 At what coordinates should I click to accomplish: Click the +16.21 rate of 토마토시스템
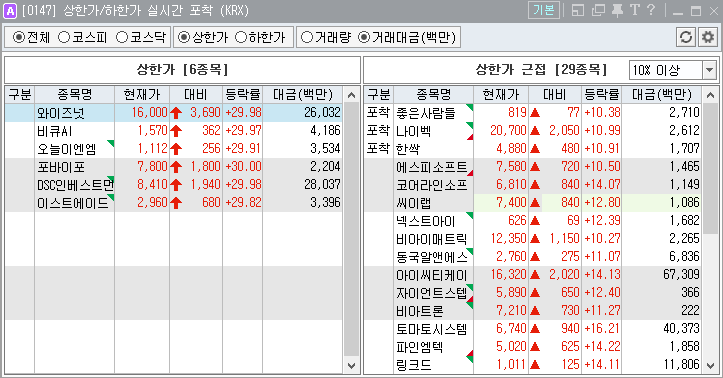click(602, 329)
